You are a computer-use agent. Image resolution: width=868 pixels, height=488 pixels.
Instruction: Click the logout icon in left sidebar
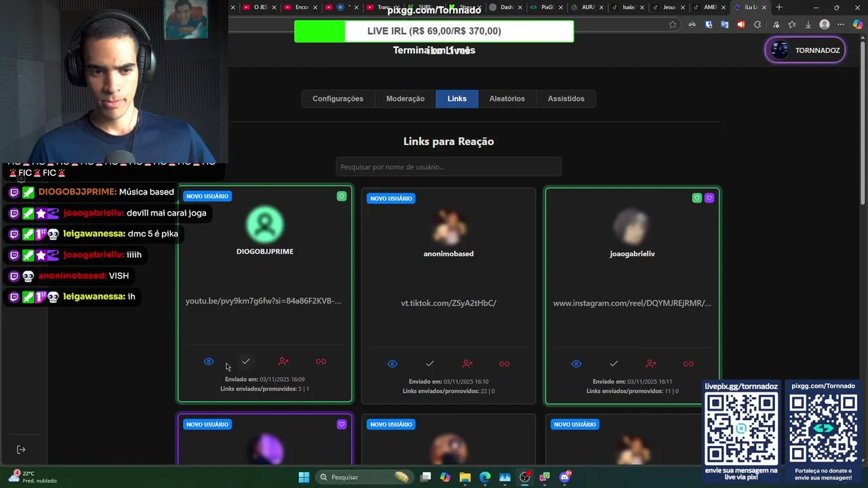tap(21, 449)
